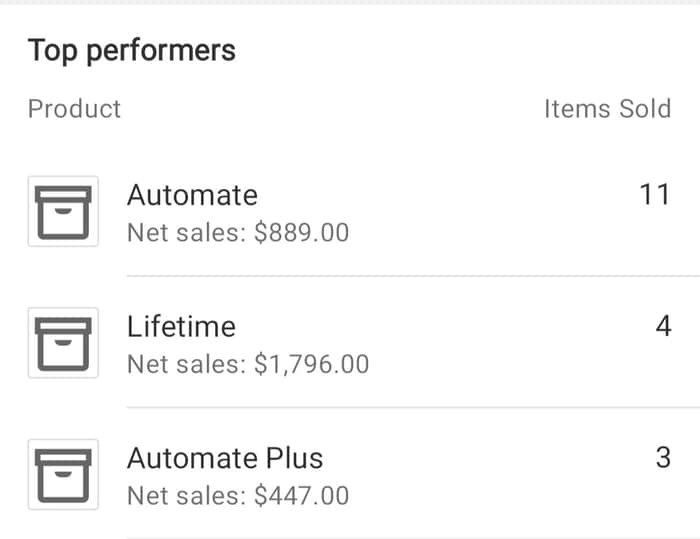Click the items sold count 11

[655, 195]
